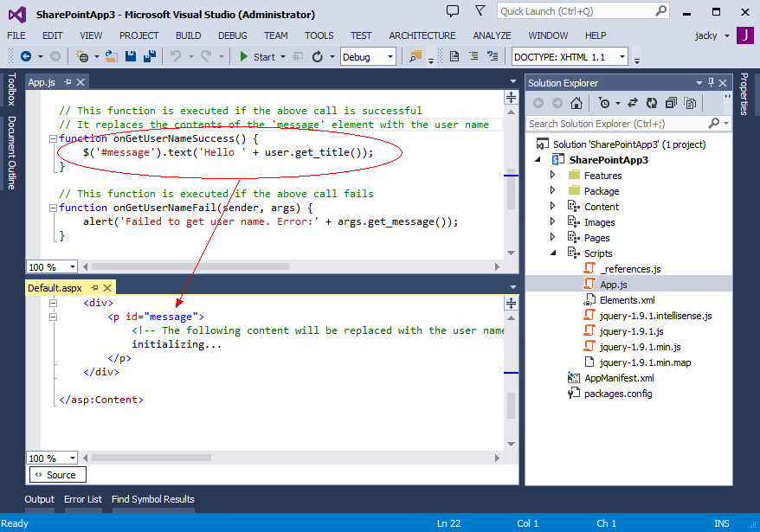Click the feedback speech bubble icon
The image size is (760, 532).
coord(452,11)
